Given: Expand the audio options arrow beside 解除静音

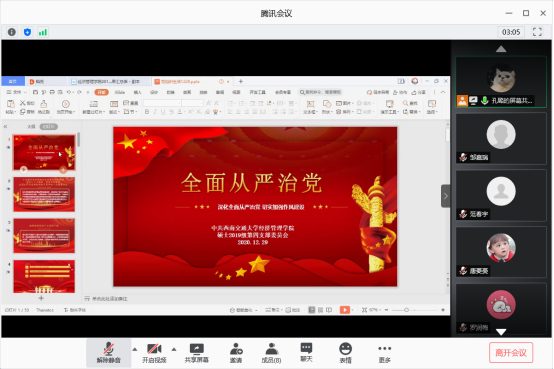Looking at the screenshot, I should (135, 349).
